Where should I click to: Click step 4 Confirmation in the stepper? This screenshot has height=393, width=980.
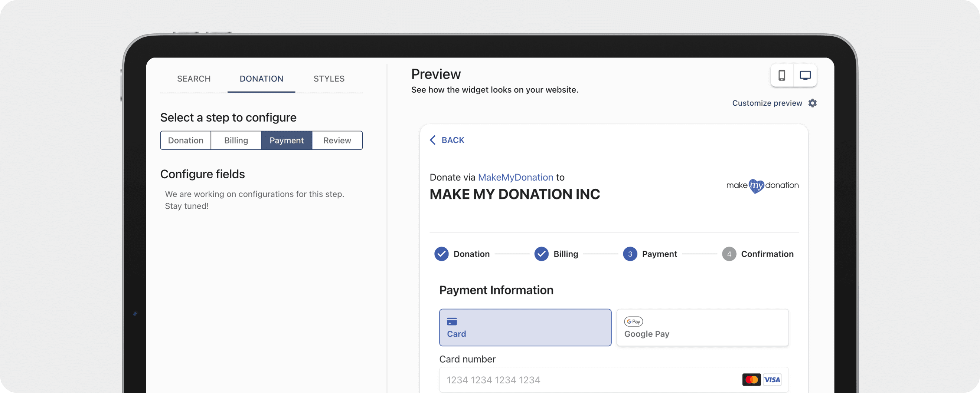(729, 254)
